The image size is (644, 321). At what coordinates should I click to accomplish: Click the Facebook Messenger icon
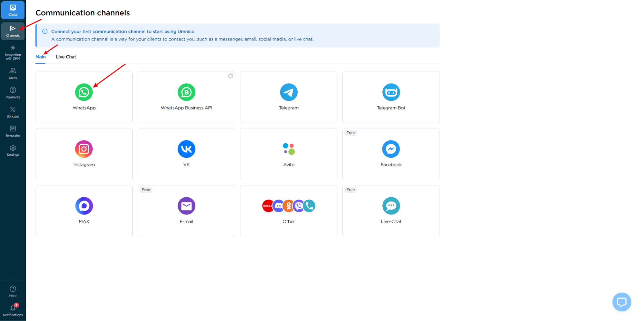[391, 149]
